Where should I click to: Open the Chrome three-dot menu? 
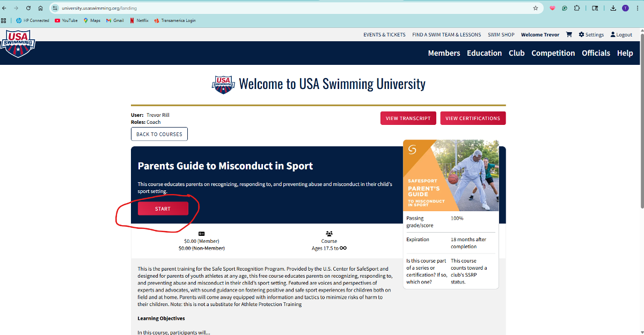pos(638,8)
